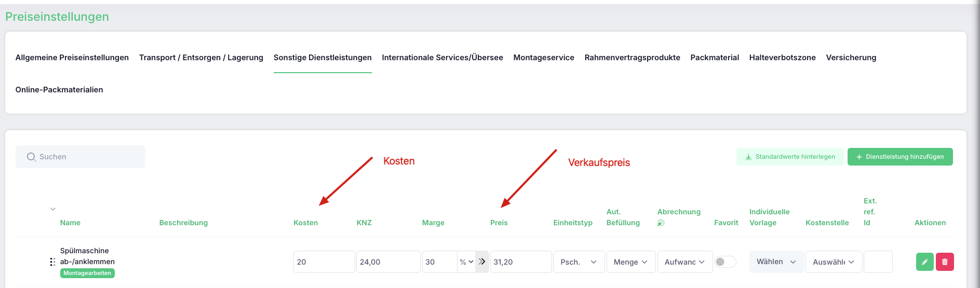The height and width of the screenshot is (288, 980).
Task: Click the magnifier icon in search box
Action: point(31,157)
